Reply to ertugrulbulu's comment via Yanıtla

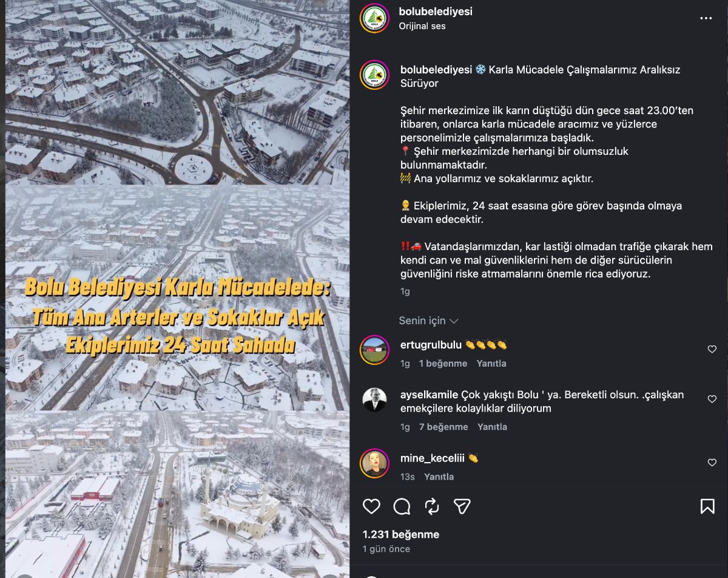coord(491,364)
